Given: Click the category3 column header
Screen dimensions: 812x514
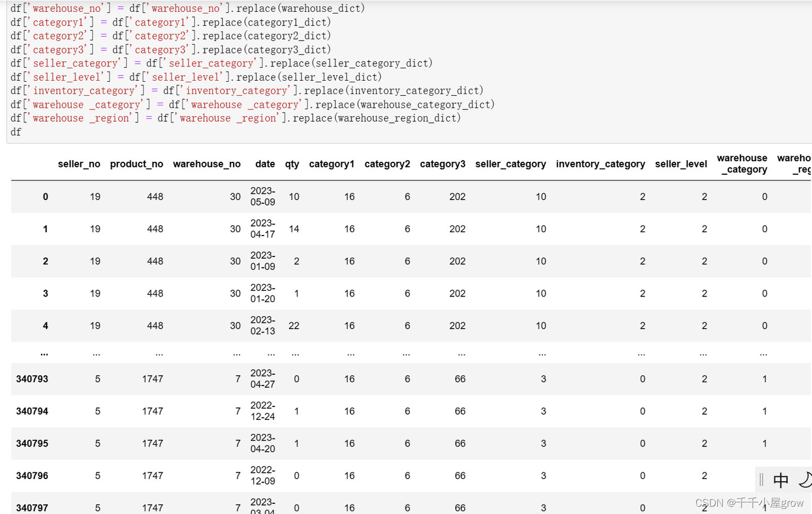Looking at the screenshot, I should (443, 164).
